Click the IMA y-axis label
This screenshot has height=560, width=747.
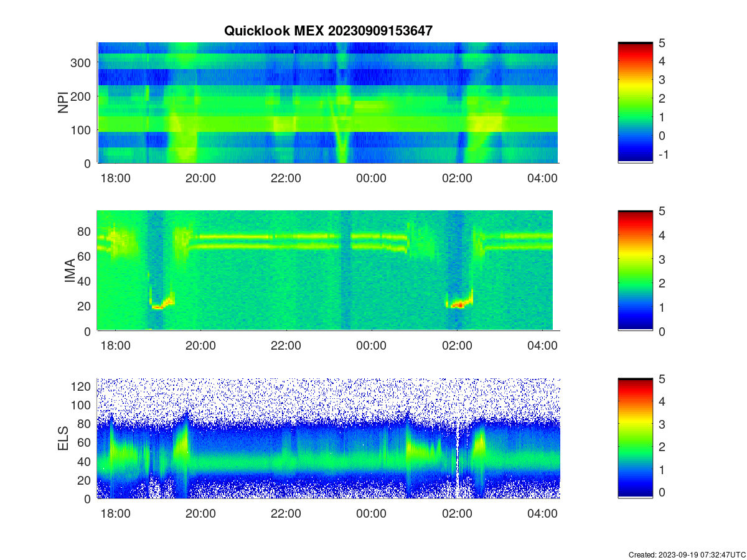pyautogui.click(x=70, y=271)
